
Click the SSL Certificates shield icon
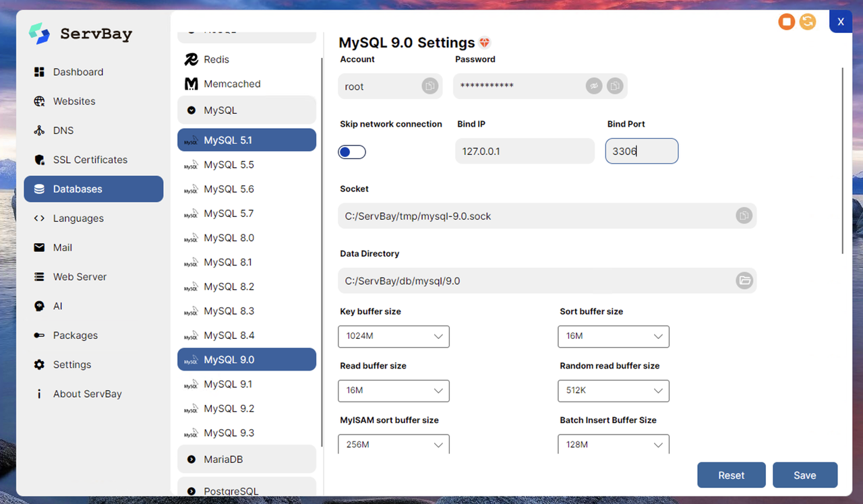[39, 160]
